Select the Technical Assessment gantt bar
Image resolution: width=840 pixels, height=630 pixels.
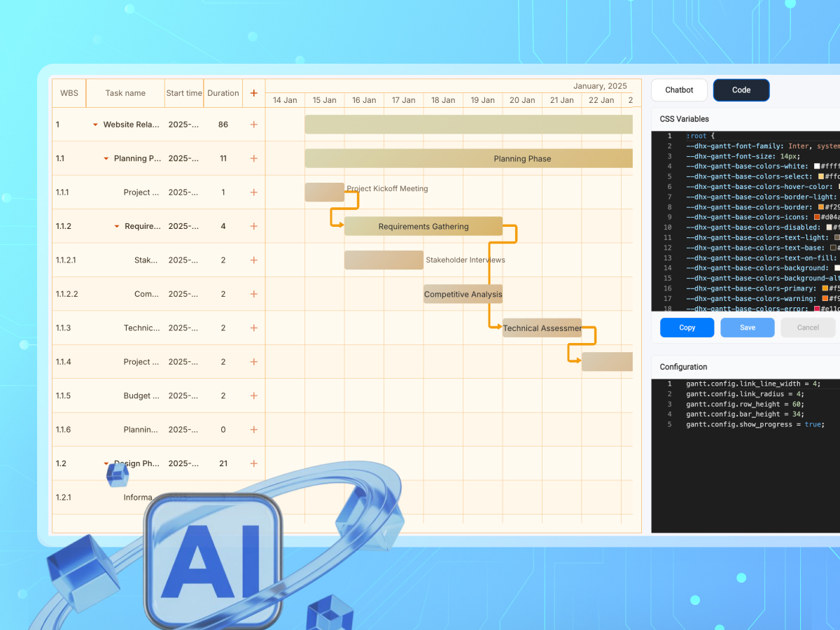click(542, 328)
